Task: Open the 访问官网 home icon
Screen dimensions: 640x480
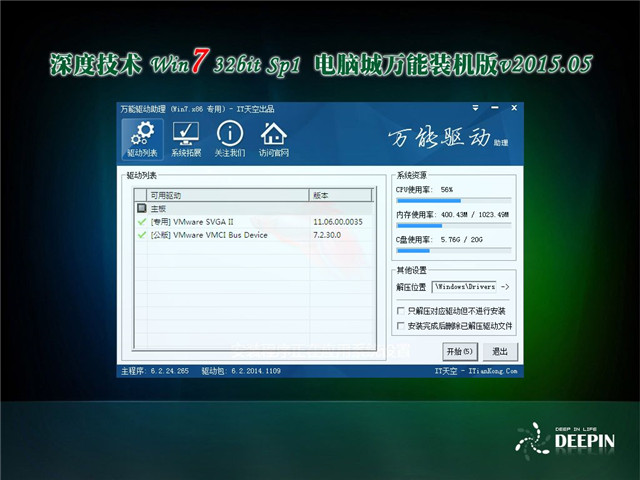Action: [x=273, y=139]
